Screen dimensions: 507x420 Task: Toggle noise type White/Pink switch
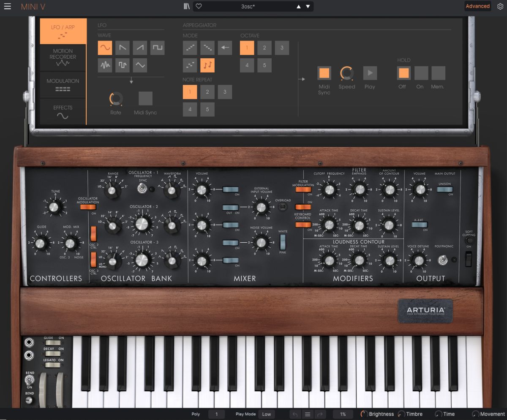pyautogui.click(x=283, y=242)
